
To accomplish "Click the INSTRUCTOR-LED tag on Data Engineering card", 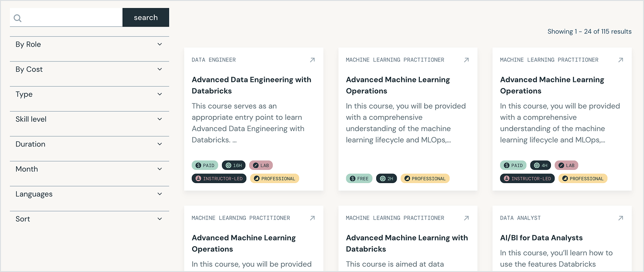I will pyautogui.click(x=219, y=178).
